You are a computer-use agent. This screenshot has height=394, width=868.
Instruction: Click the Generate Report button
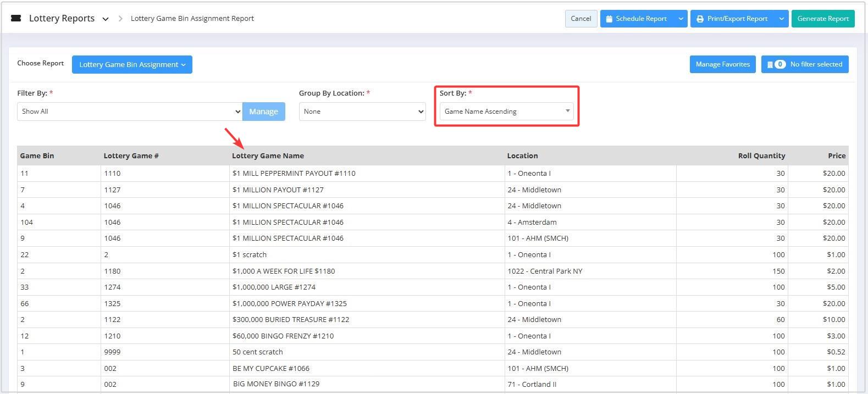[822, 19]
